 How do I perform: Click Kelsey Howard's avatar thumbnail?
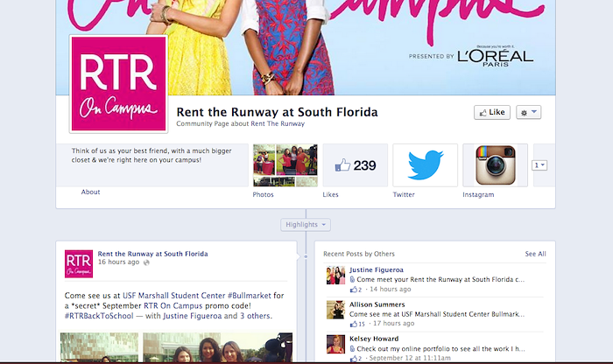click(x=335, y=344)
